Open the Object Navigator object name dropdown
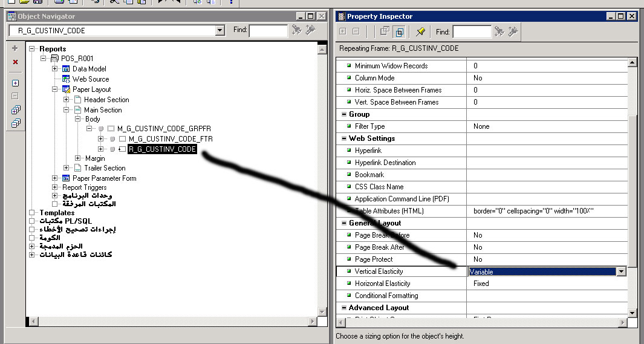This screenshot has height=344, width=644. pyautogui.click(x=220, y=31)
